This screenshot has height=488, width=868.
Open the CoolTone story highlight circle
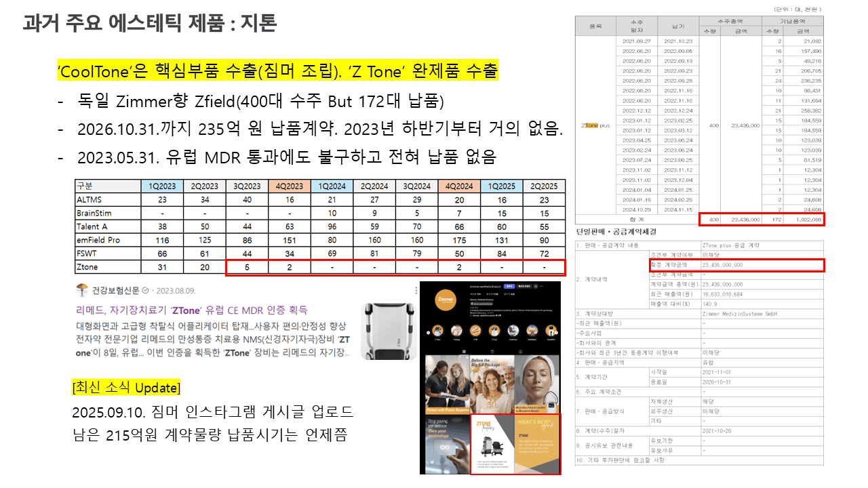tap(514, 331)
